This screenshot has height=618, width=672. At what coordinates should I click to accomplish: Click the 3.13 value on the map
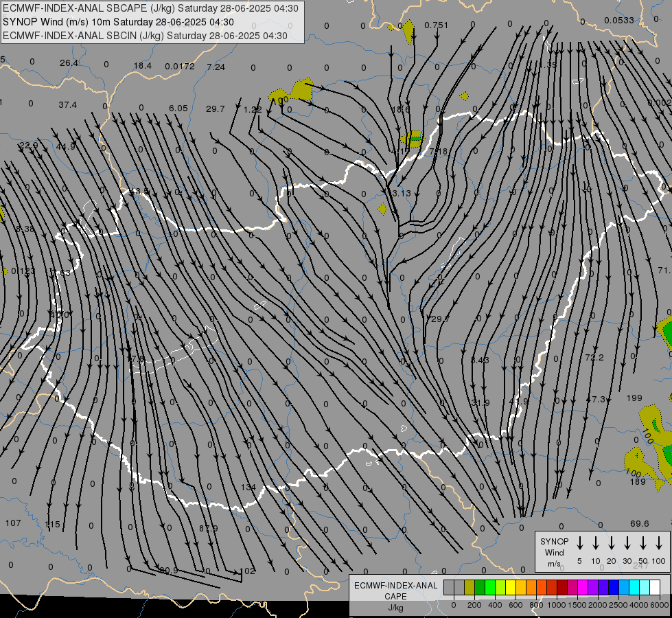pos(402,194)
